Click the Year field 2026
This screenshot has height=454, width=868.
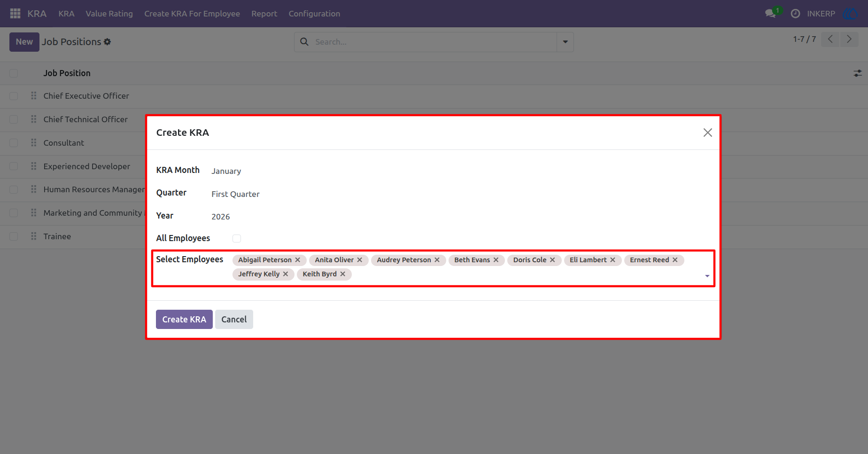pos(220,217)
